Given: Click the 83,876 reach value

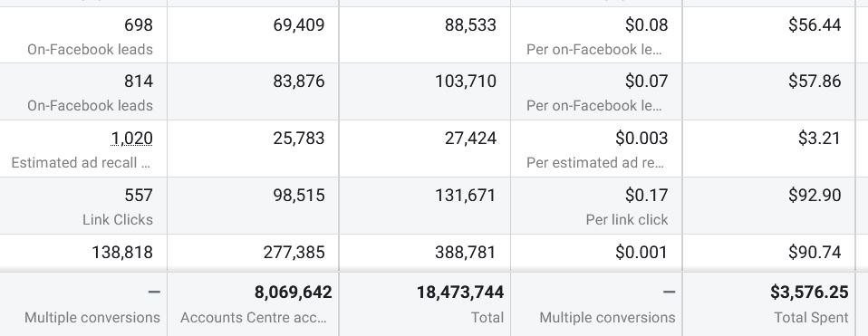Looking at the screenshot, I should tap(299, 82).
